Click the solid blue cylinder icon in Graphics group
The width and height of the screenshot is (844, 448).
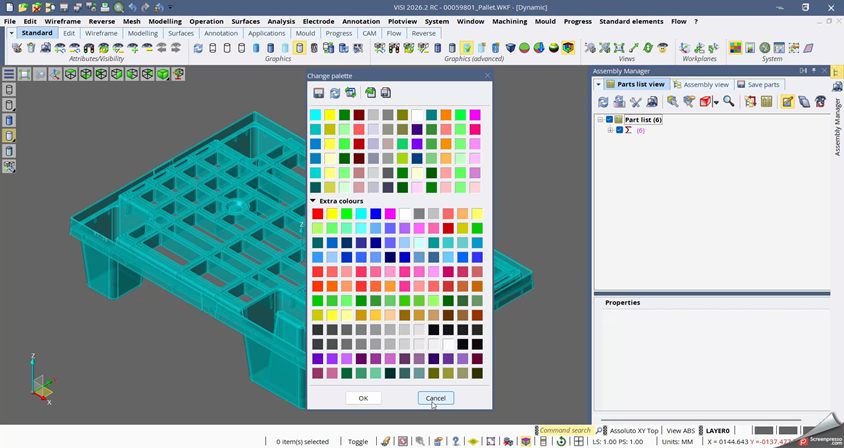pyautogui.click(x=270, y=48)
